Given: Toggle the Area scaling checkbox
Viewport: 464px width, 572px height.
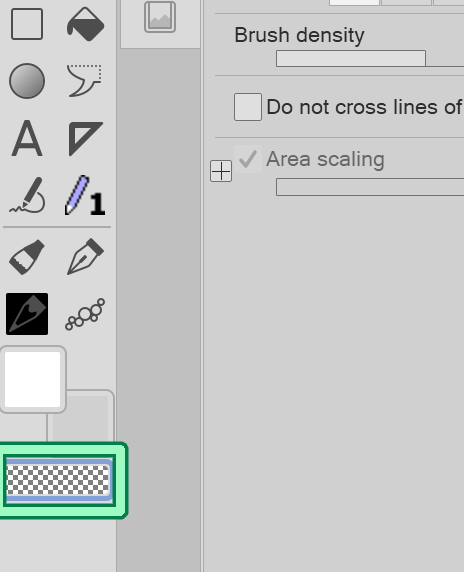Looking at the screenshot, I should pyautogui.click(x=248, y=159).
